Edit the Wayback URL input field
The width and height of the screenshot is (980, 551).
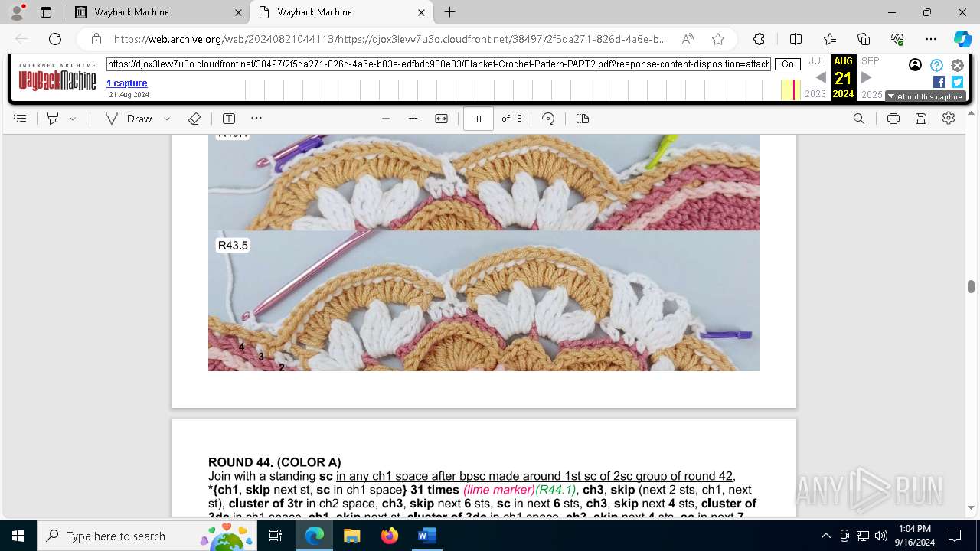tap(439, 64)
